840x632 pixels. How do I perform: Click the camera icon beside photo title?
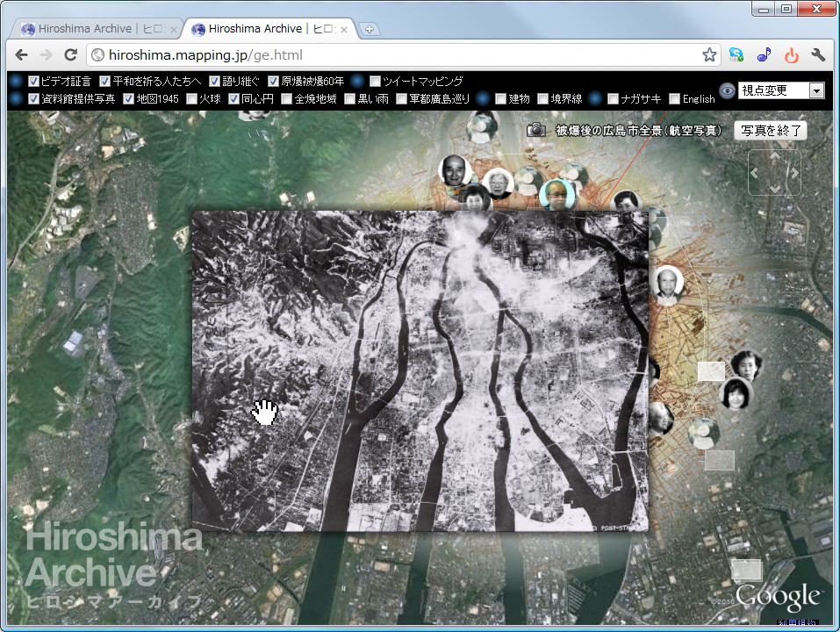point(535,130)
